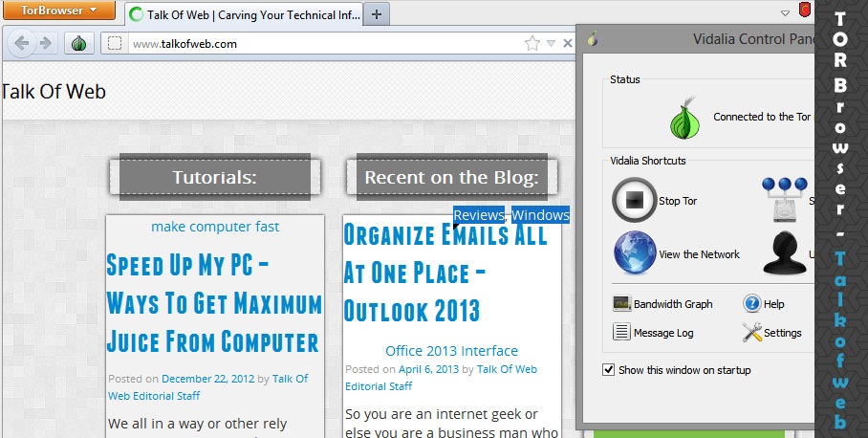Open URL history dropdown arrow in address bar

click(551, 43)
